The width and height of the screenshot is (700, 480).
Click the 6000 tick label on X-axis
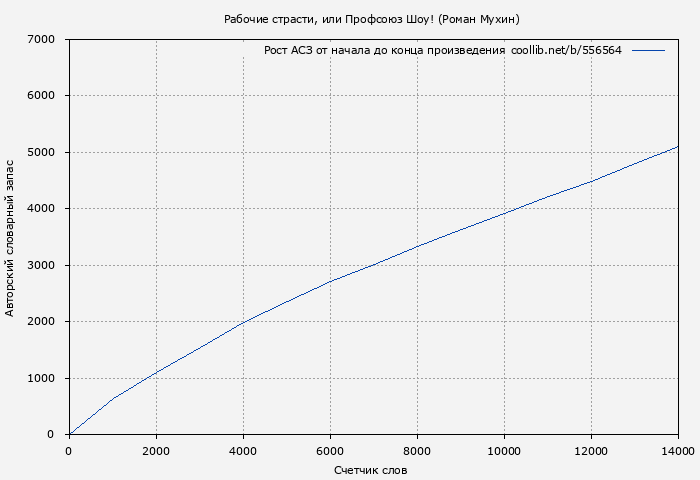click(x=330, y=450)
